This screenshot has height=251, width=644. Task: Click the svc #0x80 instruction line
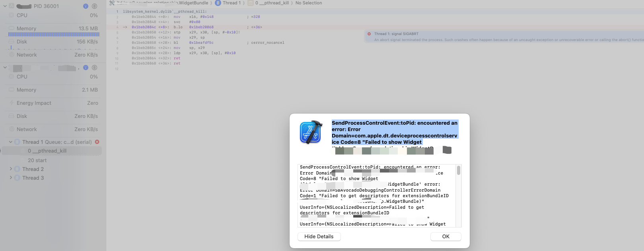point(166,22)
